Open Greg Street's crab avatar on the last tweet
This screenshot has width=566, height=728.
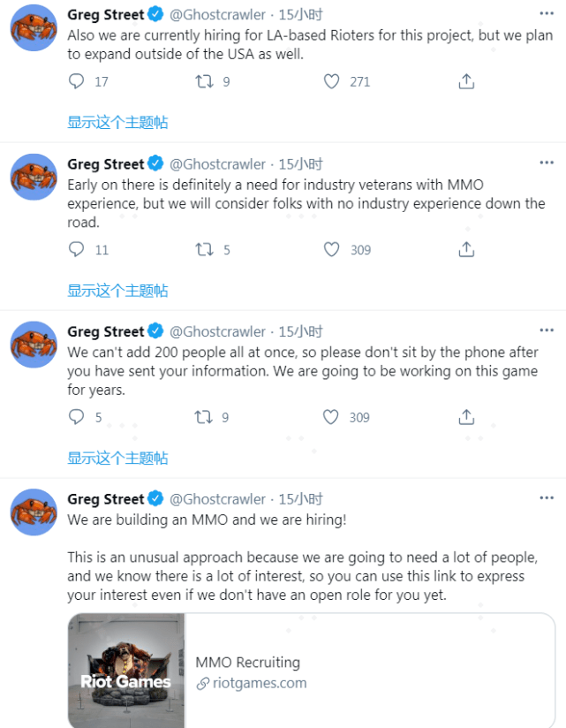(x=34, y=512)
